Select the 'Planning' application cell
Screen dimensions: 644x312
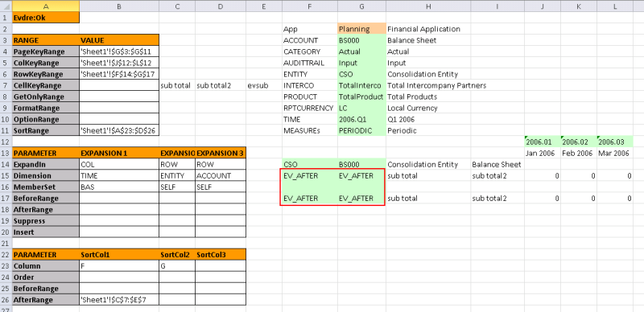[x=361, y=29]
